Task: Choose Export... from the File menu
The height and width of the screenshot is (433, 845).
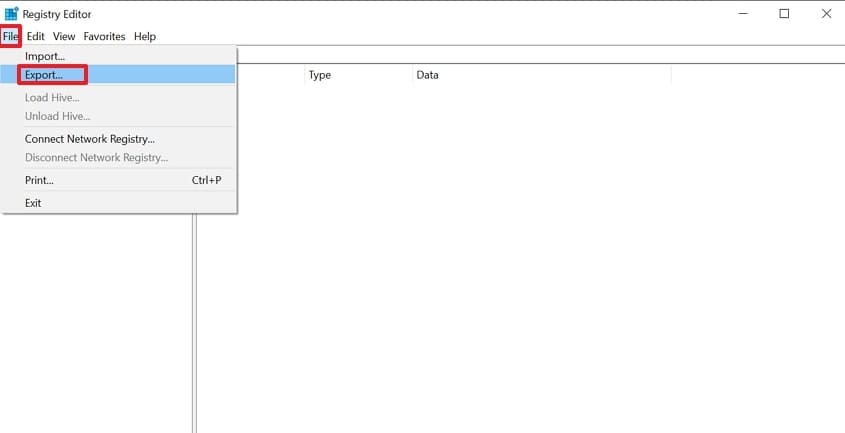Action: (x=118, y=75)
